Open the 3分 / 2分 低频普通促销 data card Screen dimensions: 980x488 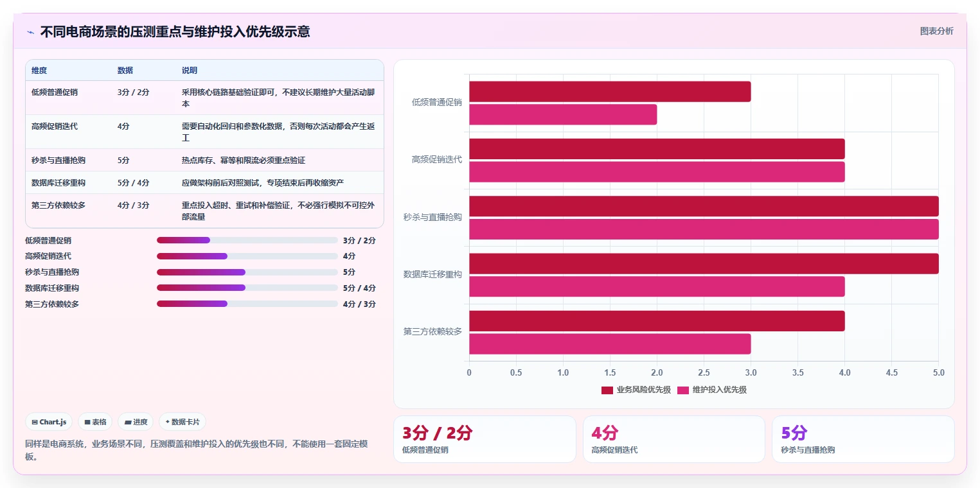click(485, 439)
